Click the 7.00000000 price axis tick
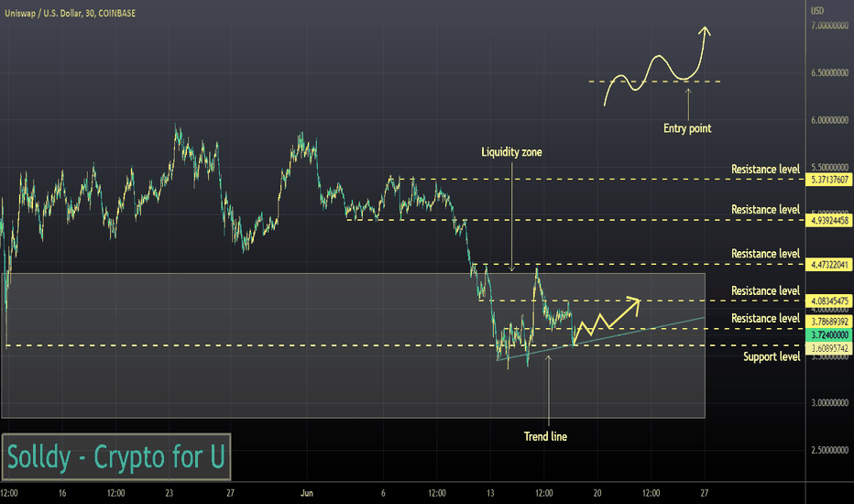 pyautogui.click(x=829, y=26)
